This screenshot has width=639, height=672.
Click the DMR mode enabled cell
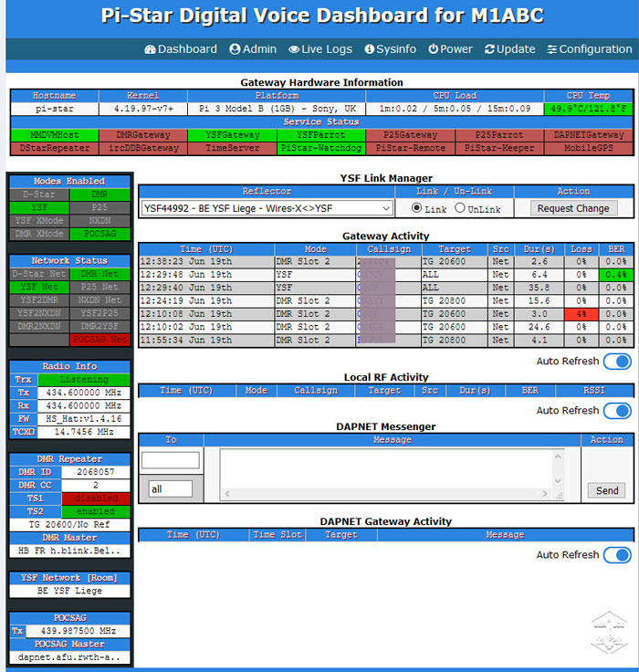100,194
